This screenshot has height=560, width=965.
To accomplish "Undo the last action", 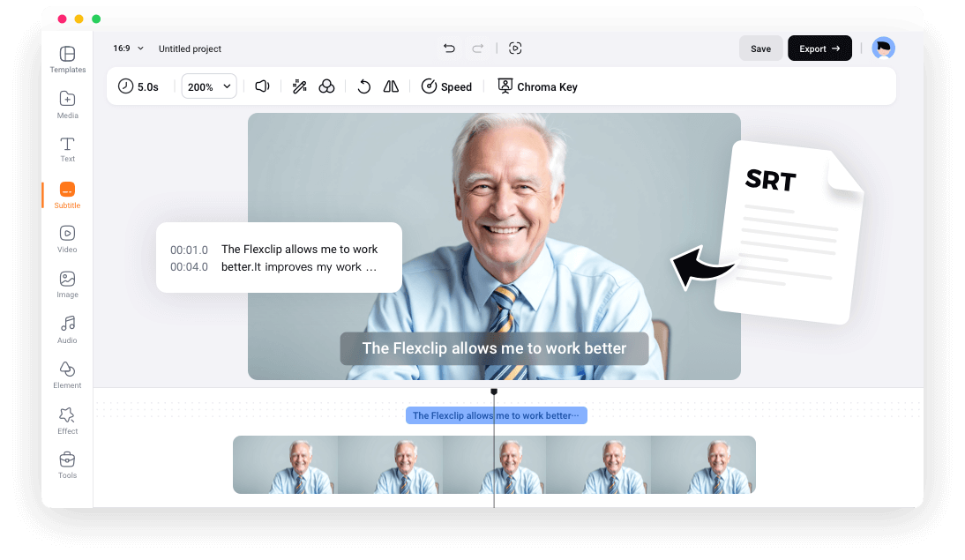I will (x=449, y=49).
